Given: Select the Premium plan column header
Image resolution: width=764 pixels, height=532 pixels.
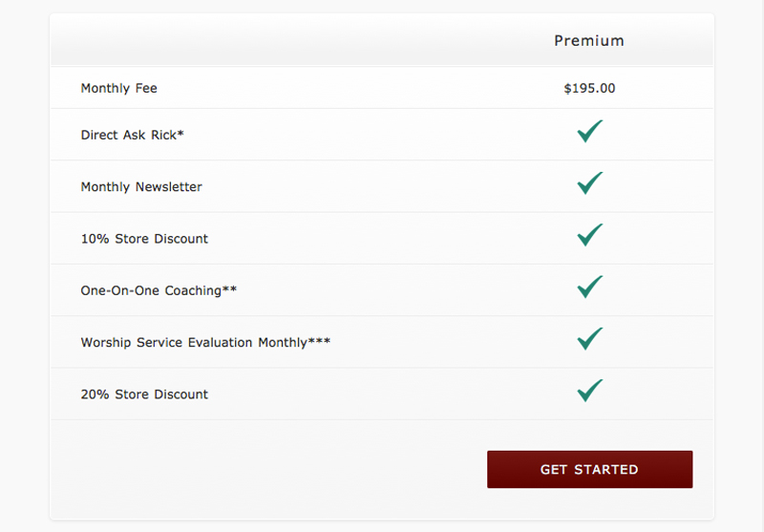Looking at the screenshot, I should point(589,41).
